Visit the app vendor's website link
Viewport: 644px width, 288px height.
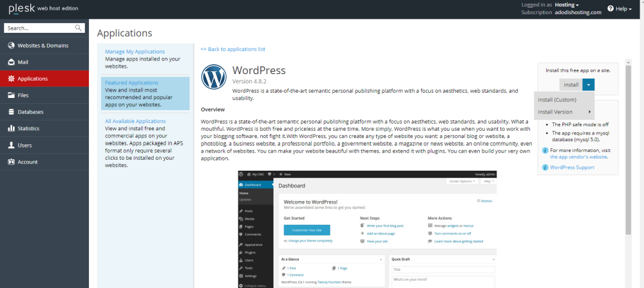pos(578,157)
